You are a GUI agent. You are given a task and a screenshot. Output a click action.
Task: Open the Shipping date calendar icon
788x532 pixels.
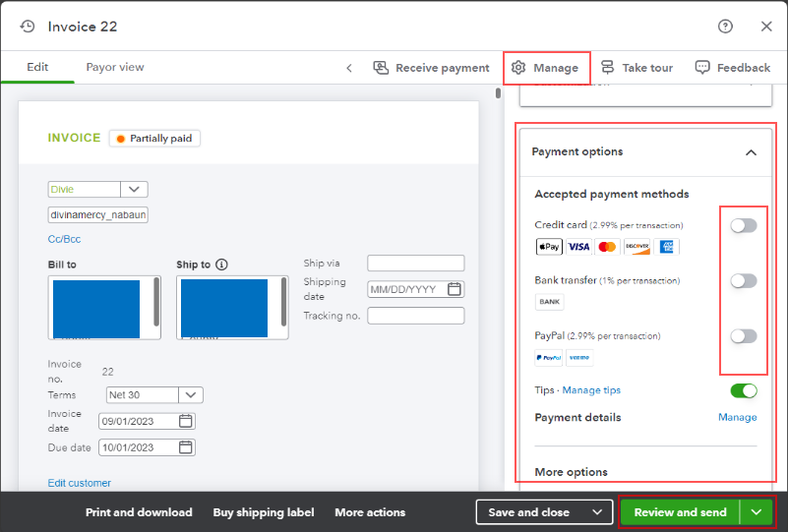tap(455, 289)
